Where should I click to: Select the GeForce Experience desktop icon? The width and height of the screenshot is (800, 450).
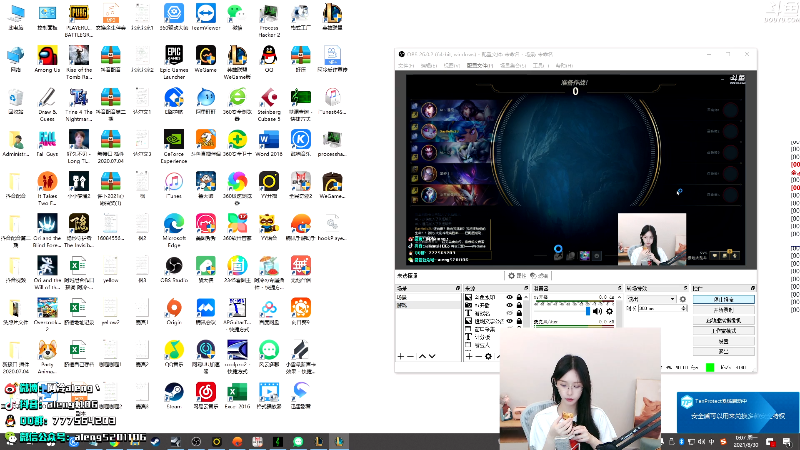coord(174,146)
